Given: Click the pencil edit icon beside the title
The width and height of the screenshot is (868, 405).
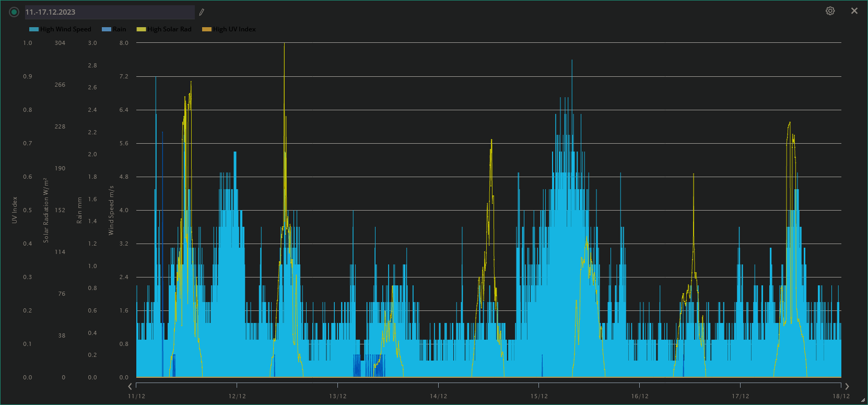Looking at the screenshot, I should 202,12.
